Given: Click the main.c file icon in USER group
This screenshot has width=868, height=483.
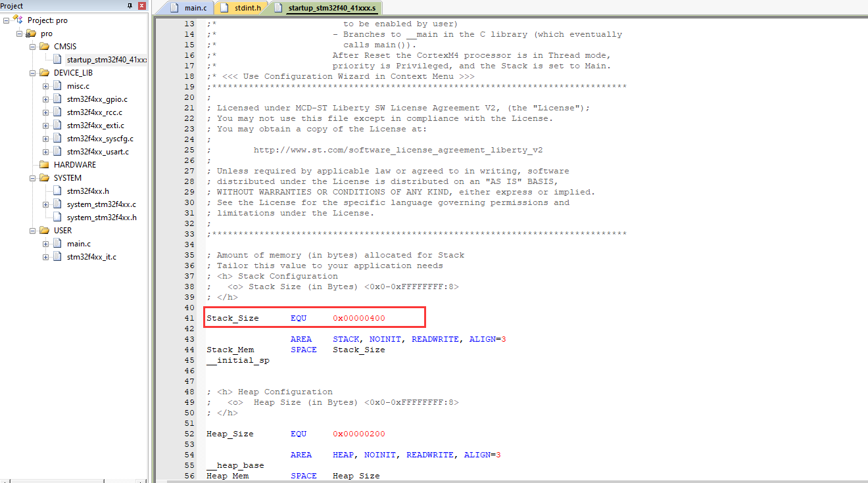Looking at the screenshot, I should [x=57, y=244].
